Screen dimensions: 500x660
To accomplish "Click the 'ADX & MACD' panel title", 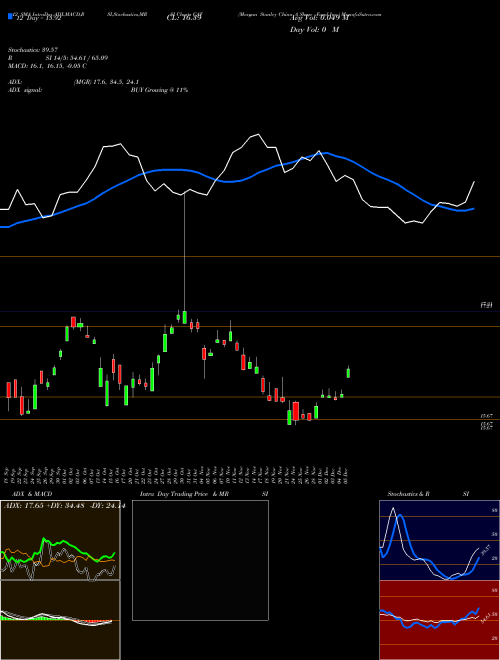I will [32, 494].
